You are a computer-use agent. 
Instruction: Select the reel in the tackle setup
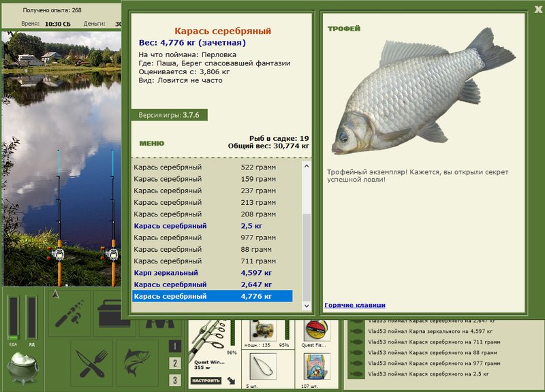263,330
